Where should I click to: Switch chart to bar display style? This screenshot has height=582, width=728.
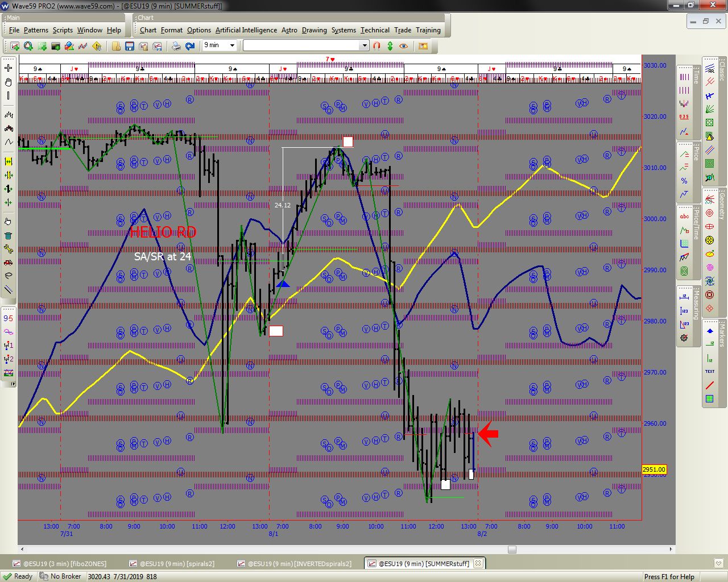(x=9, y=115)
